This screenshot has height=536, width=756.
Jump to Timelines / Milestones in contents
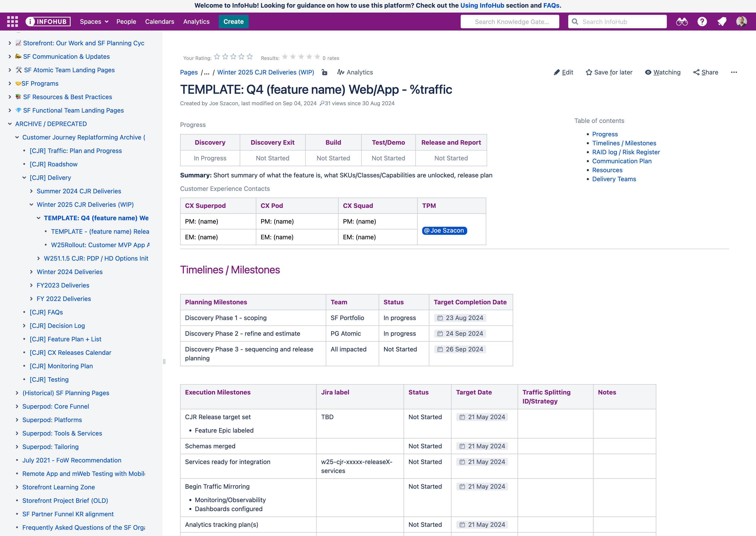pyautogui.click(x=624, y=143)
